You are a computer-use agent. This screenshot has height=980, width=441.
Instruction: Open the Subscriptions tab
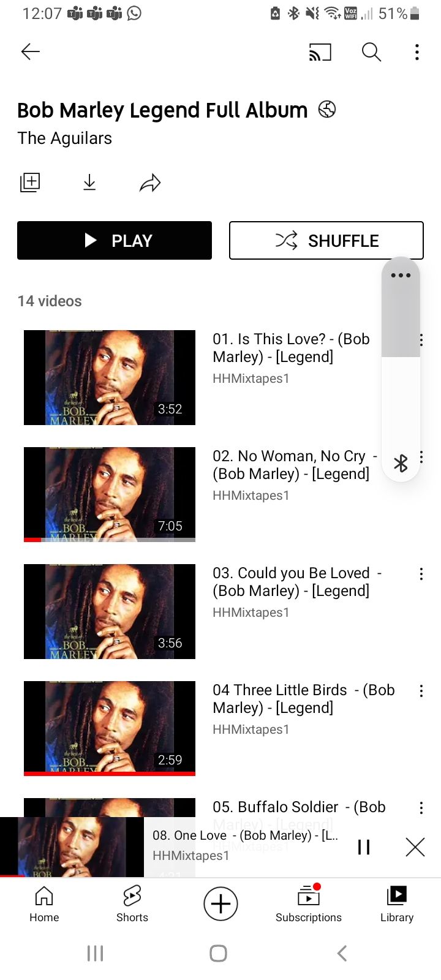[309, 903]
